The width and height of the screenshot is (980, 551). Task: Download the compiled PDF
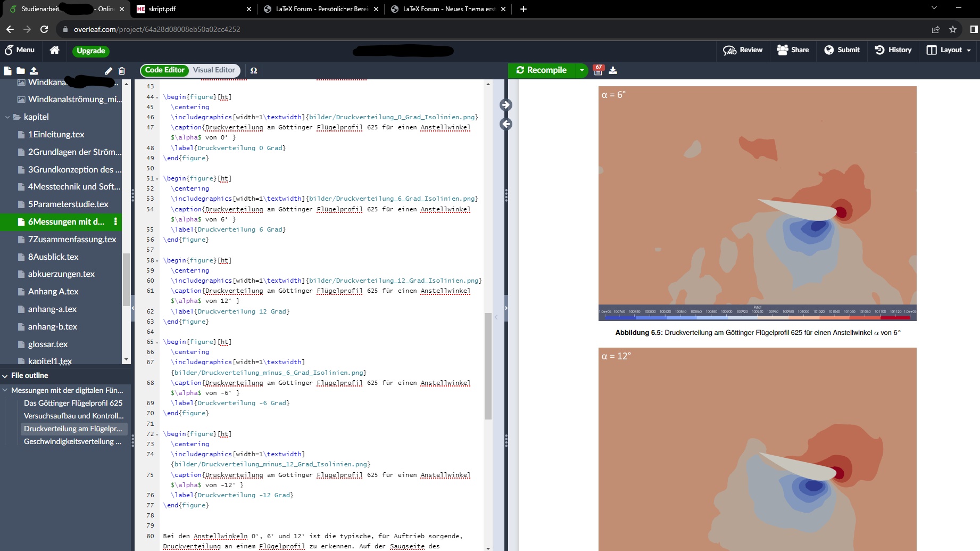[613, 70]
